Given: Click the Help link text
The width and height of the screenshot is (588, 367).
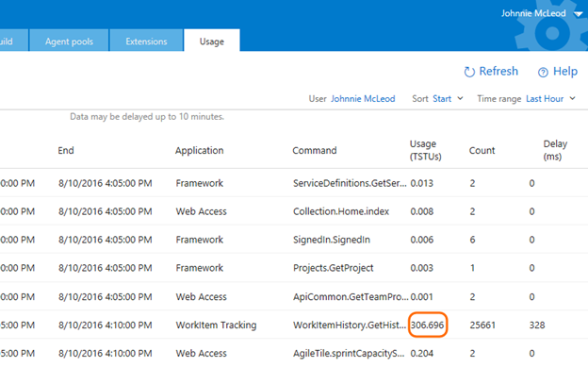Looking at the screenshot, I should point(565,71).
